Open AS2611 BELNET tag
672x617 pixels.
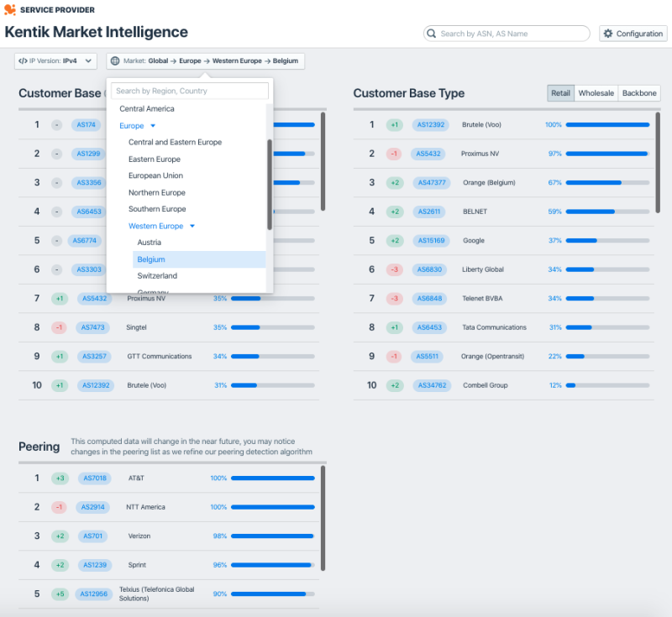click(x=429, y=212)
